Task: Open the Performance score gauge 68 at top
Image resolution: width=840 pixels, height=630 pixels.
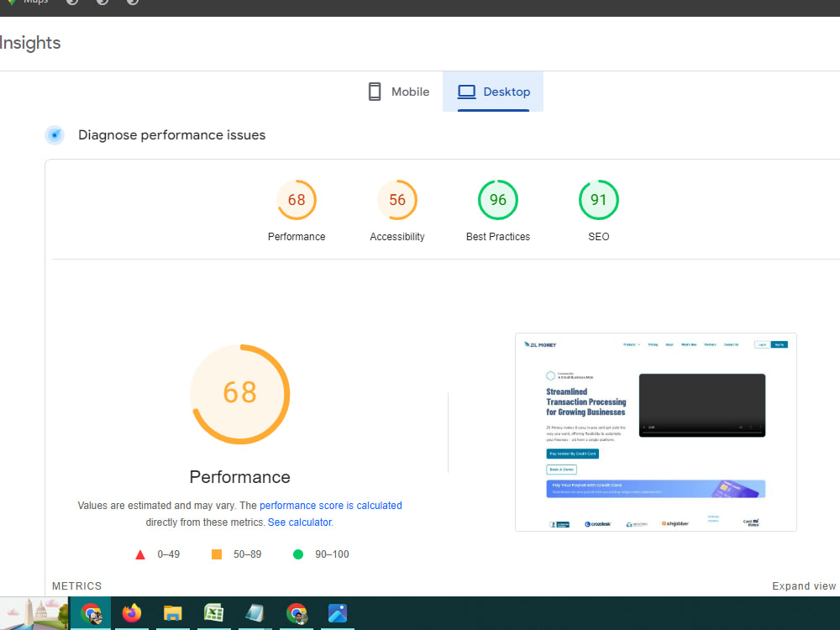Action: [297, 200]
